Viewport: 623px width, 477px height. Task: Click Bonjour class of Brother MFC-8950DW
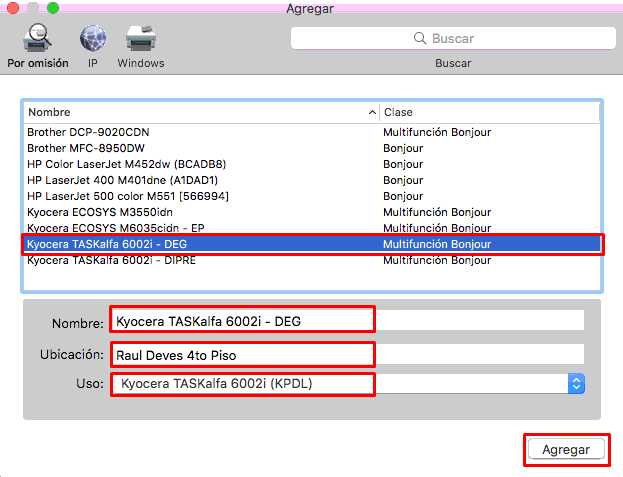(x=403, y=148)
